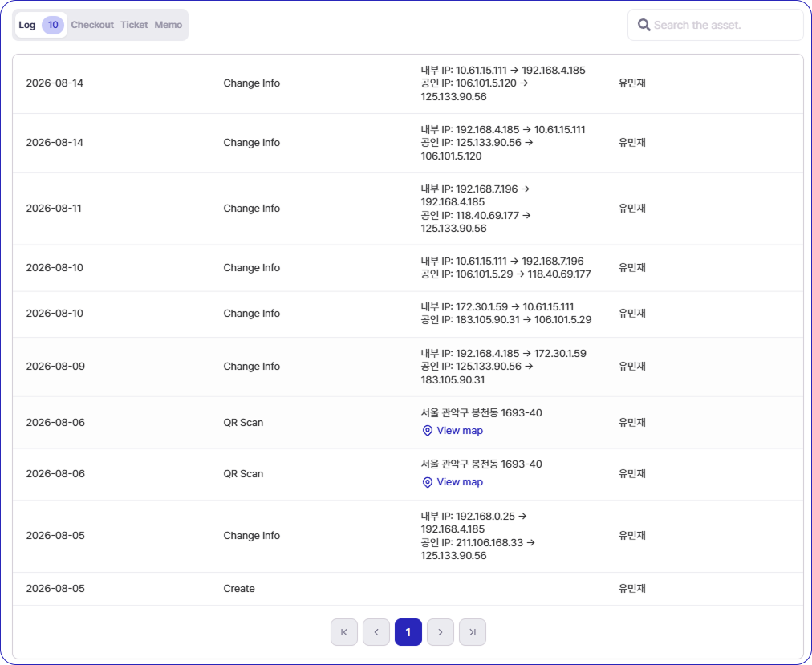This screenshot has width=812, height=665.
Task: Switch to the Ticket tab
Action: tap(134, 25)
